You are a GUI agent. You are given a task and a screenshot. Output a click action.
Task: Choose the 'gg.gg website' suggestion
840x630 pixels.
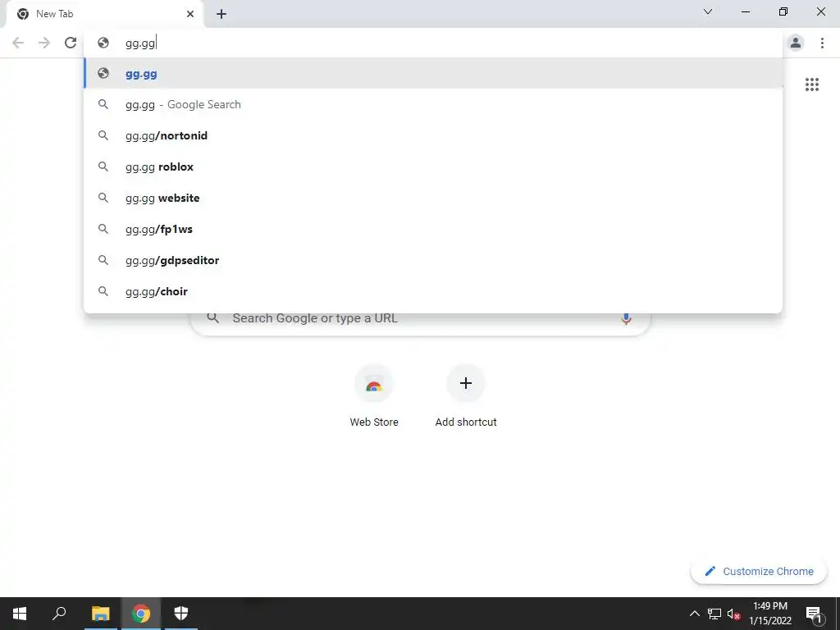pyautogui.click(x=433, y=198)
